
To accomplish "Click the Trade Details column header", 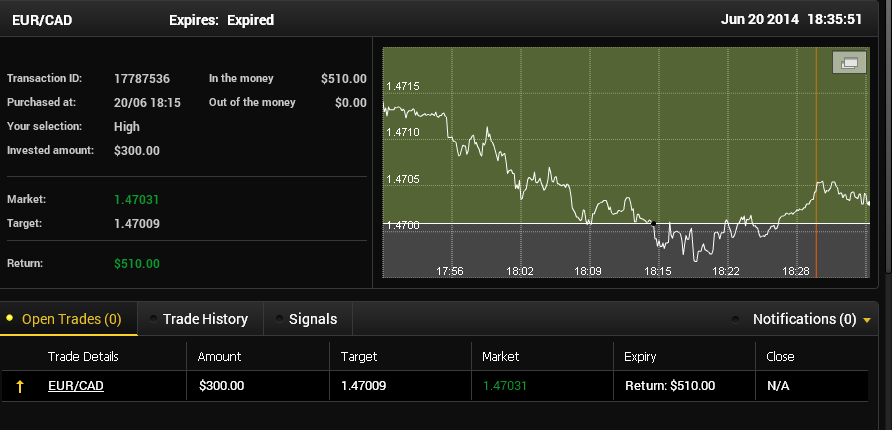I will click(83, 357).
